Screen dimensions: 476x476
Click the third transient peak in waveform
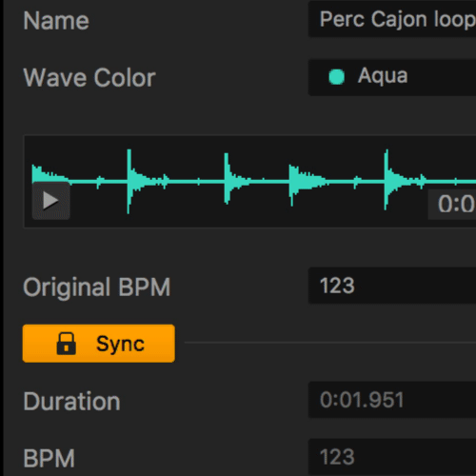click(x=227, y=179)
